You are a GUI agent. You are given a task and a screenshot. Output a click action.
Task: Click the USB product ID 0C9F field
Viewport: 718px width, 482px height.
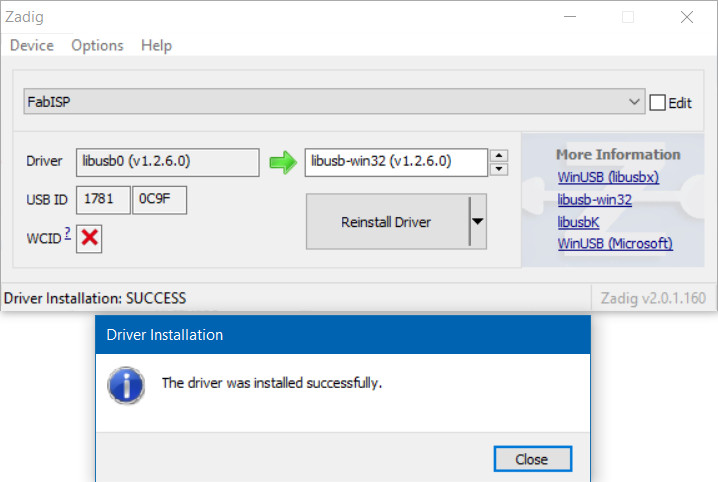click(x=159, y=200)
